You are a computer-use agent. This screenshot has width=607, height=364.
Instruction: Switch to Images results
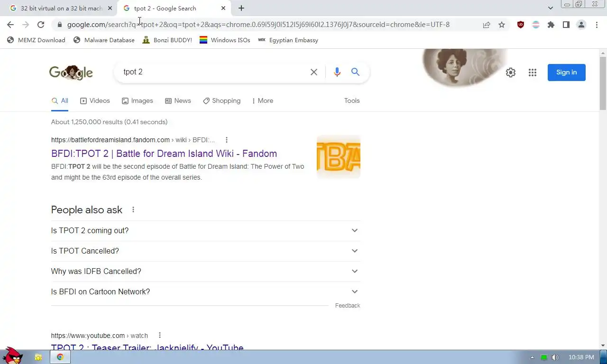coord(137,100)
